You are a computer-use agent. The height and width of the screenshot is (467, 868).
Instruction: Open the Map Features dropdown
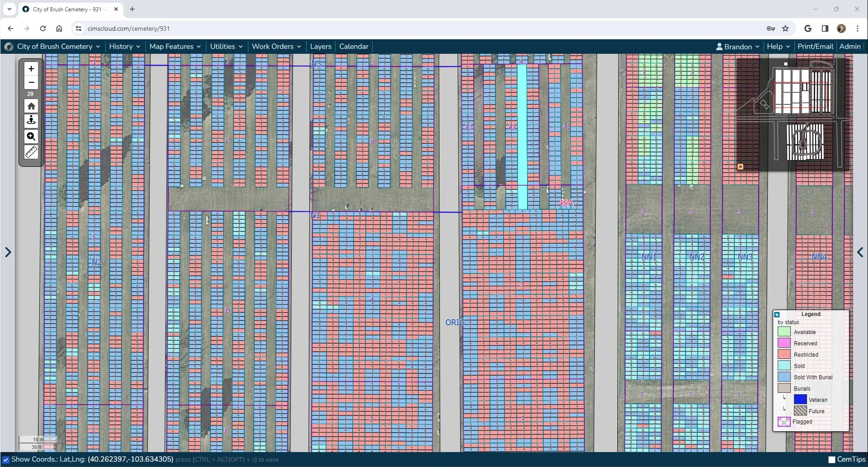point(175,47)
